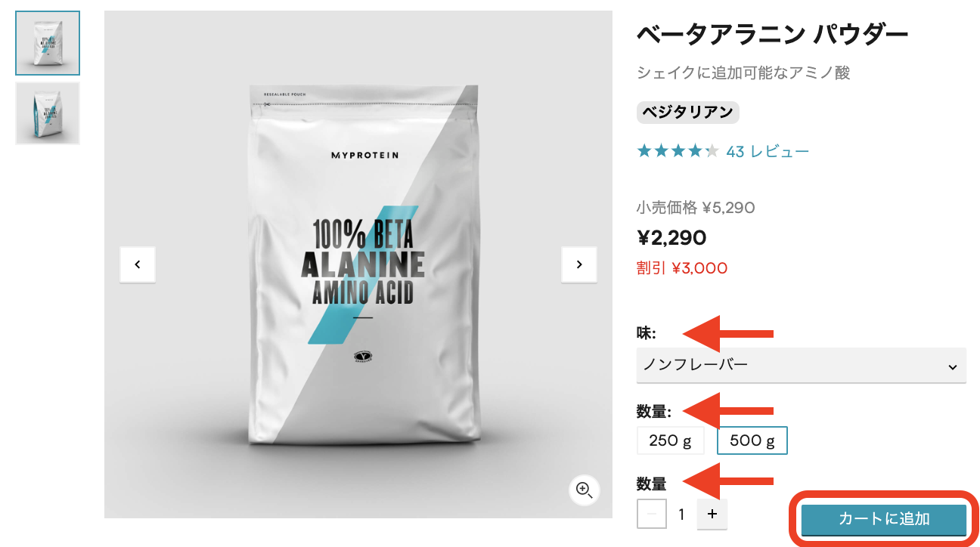Select the 500 g size option
The image size is (980, 547).
(752, 440)
